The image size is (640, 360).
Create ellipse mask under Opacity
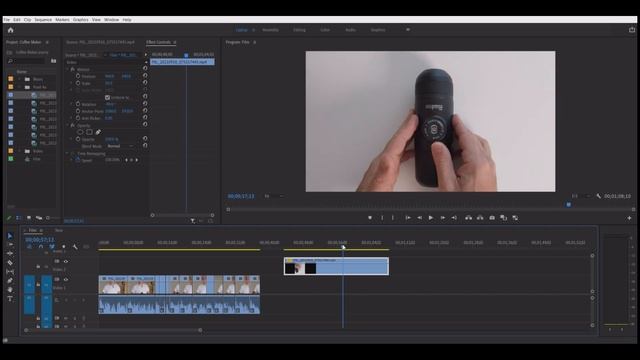click(x=80, y=132)
